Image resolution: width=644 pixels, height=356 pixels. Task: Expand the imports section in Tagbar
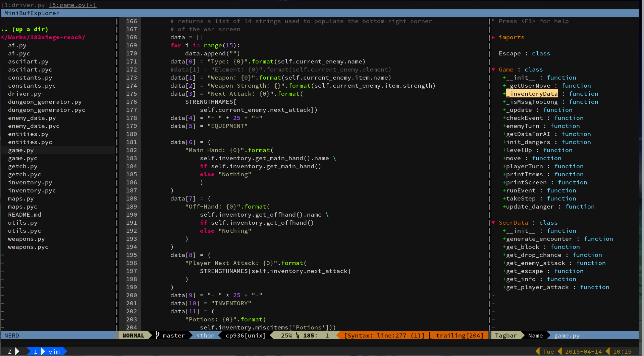[x=493, y=37]
